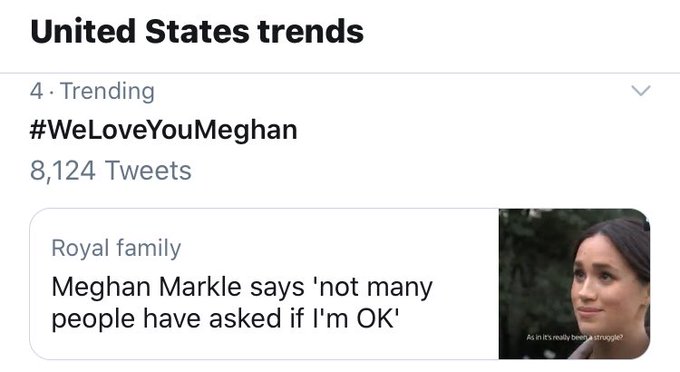The height and width of the screenshot is (372, 680).
Task: Click the rank number 4
Action: 36,91
